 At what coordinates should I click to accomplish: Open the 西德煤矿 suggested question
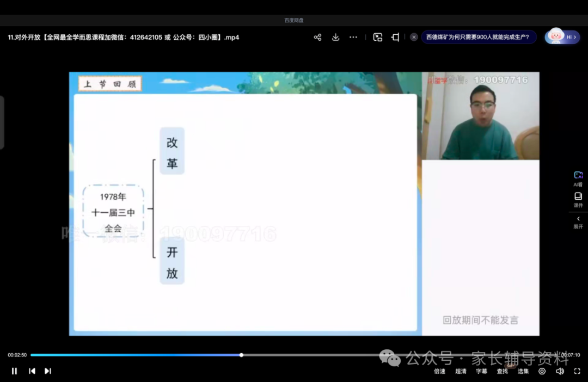(478, 37)
